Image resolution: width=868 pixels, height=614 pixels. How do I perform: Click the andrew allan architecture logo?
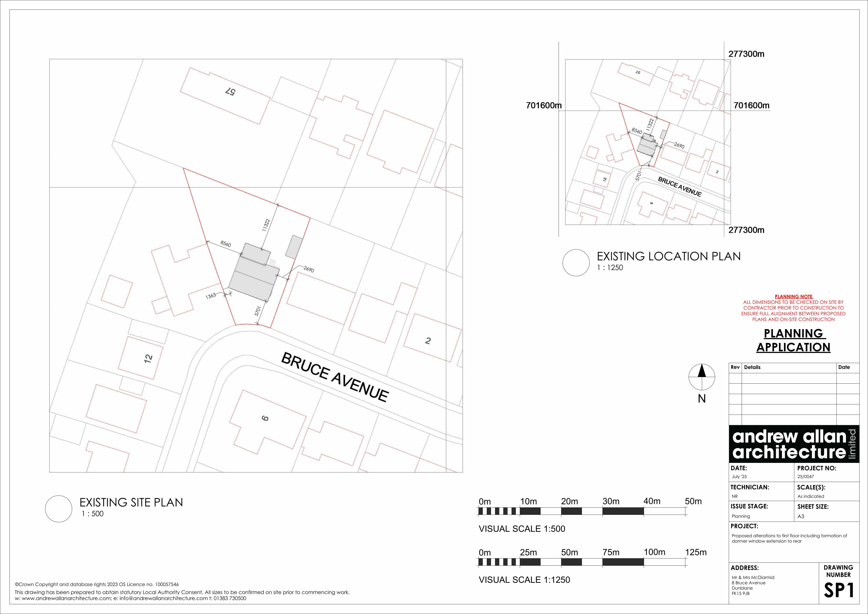[794, 444]
